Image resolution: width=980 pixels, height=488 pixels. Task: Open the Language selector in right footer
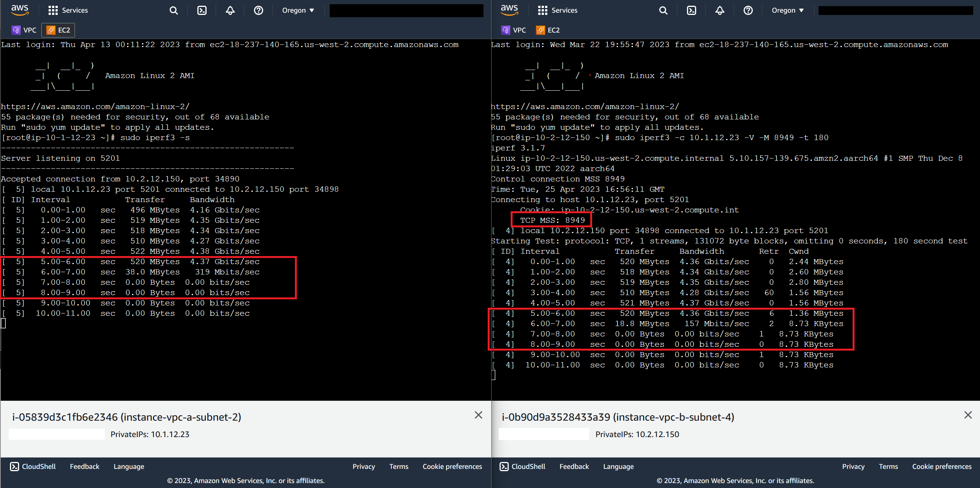618,466
